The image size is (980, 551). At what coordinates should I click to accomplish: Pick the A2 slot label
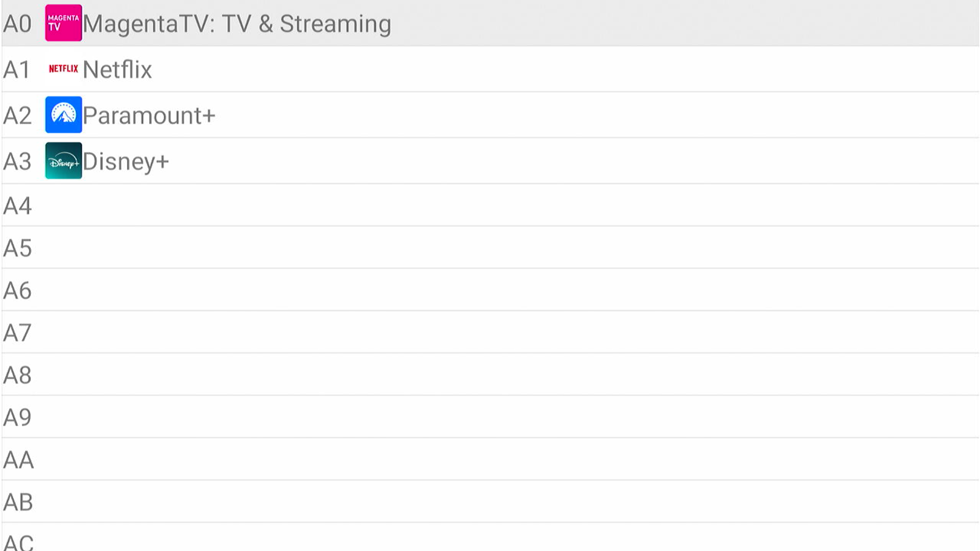tap(17, 116)
